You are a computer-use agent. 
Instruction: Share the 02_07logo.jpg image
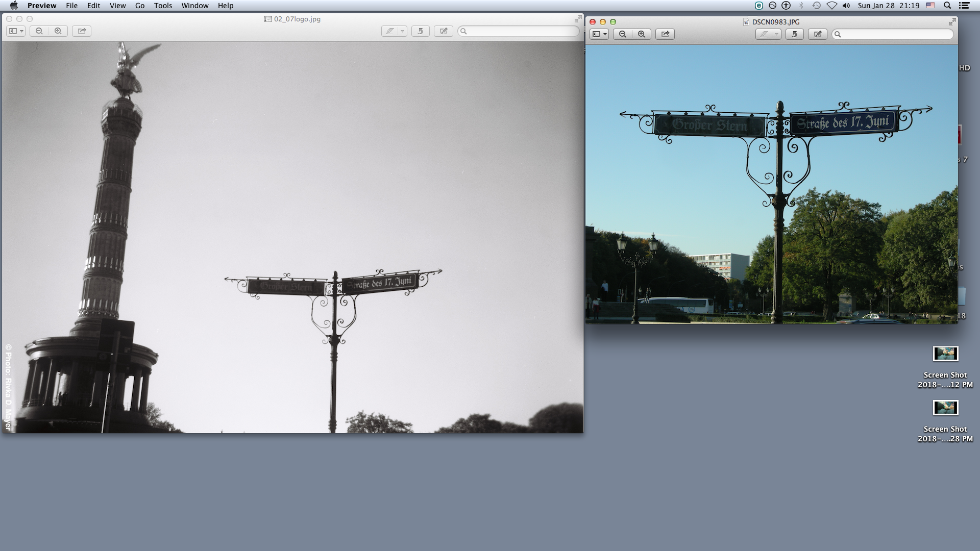[x=82, y=31]
